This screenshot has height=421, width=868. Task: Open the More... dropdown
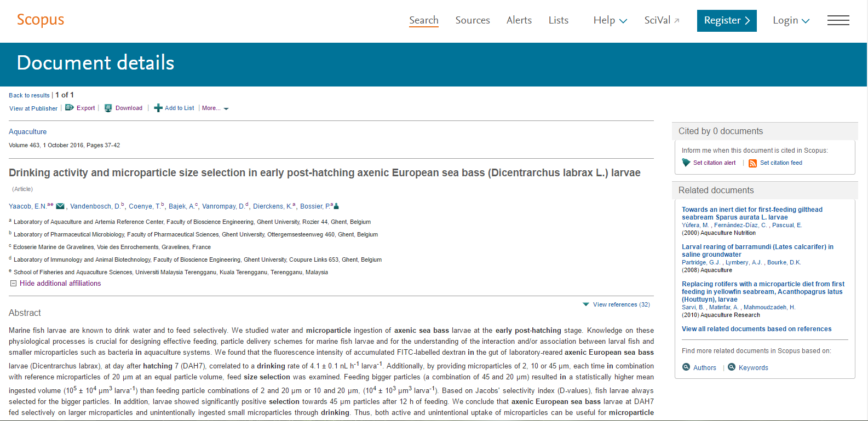pos(215,108)
